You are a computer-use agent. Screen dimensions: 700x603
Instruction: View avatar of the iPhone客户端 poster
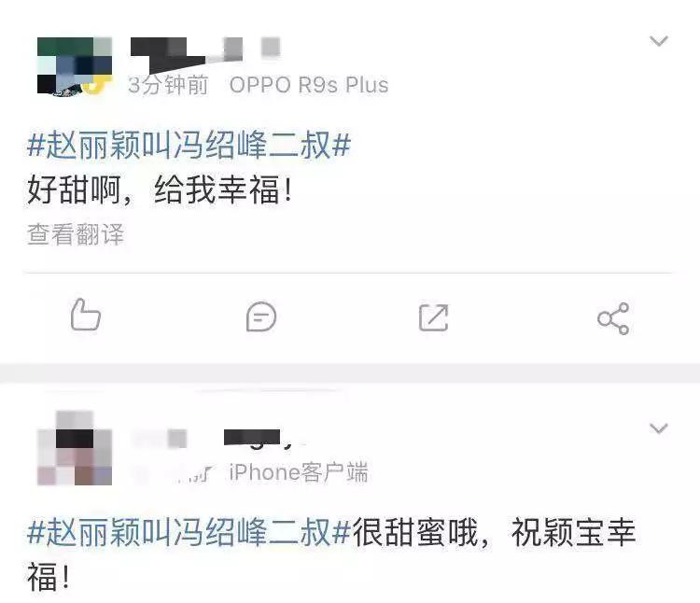(75, 448)
